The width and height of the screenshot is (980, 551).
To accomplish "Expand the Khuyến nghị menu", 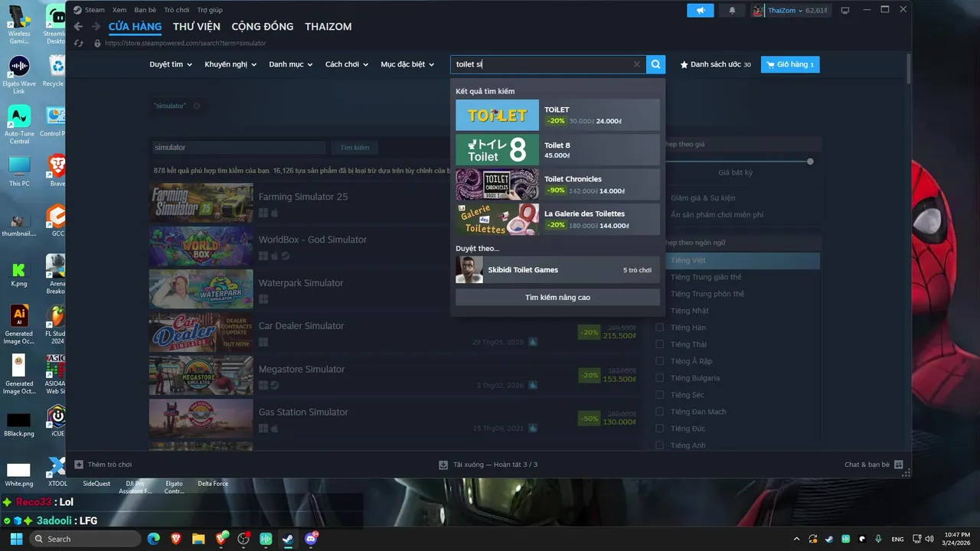I will pyautogui.click(x=230, y=64).
